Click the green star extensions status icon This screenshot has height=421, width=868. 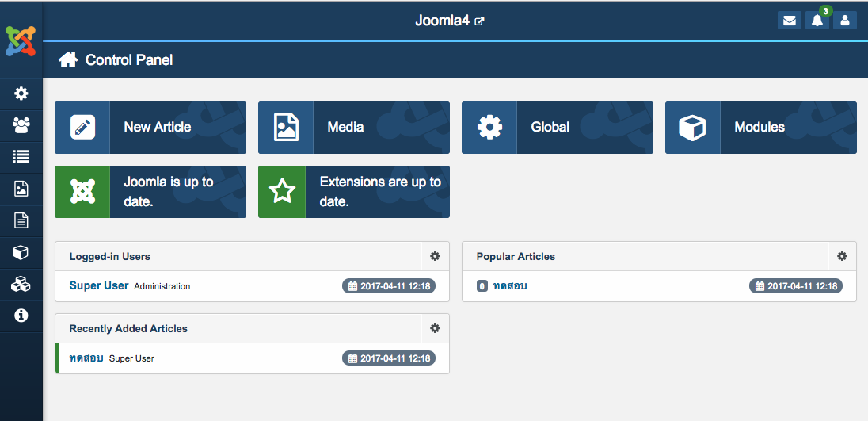pos(282,192)
